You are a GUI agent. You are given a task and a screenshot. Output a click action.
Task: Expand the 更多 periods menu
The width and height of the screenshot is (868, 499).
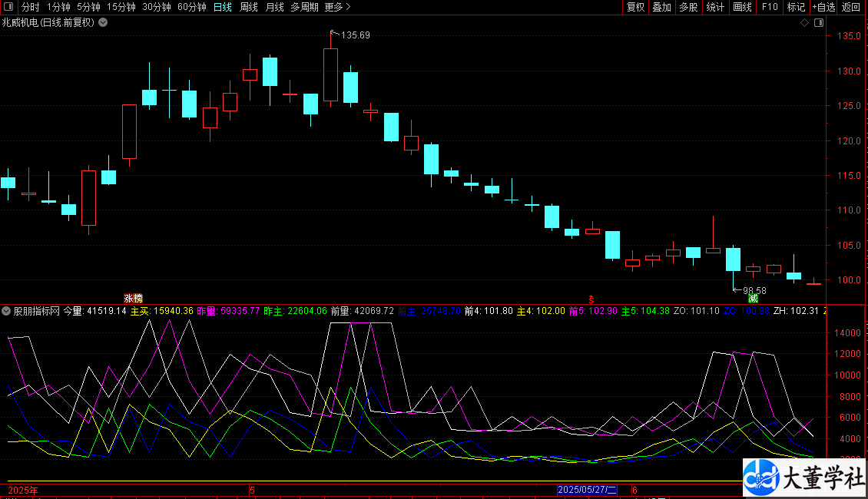pos(337,7)
